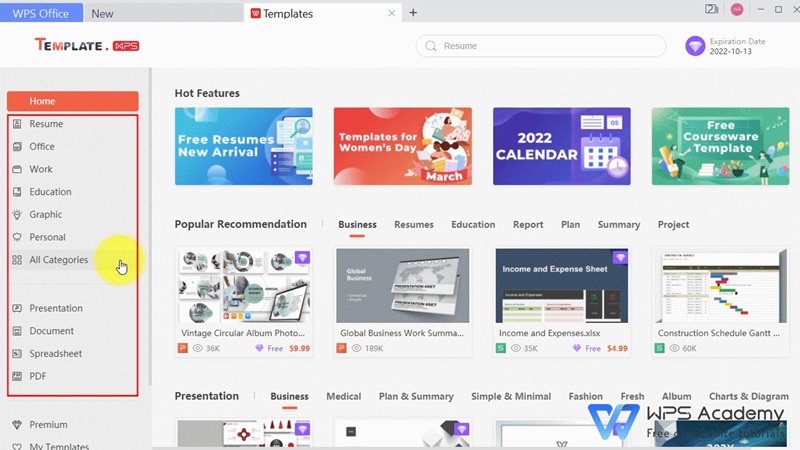Click the purple premium diamond badge near Expiration Date
Viewport: 800px width, 450px height.
click(695, 46)
